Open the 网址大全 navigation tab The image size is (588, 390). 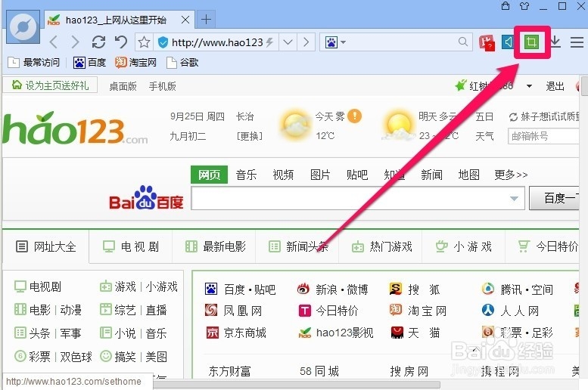point(45,246)
